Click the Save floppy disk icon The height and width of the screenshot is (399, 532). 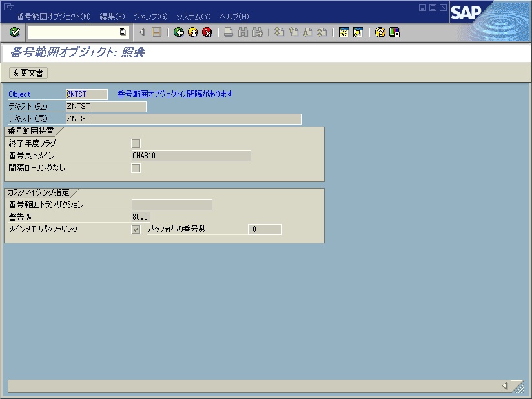(156, 32)
